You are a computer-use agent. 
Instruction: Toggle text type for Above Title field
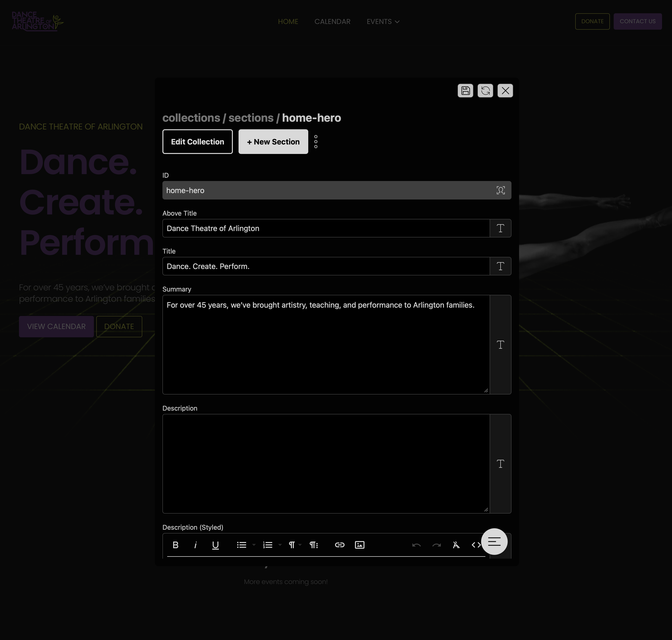pos(500,228)
